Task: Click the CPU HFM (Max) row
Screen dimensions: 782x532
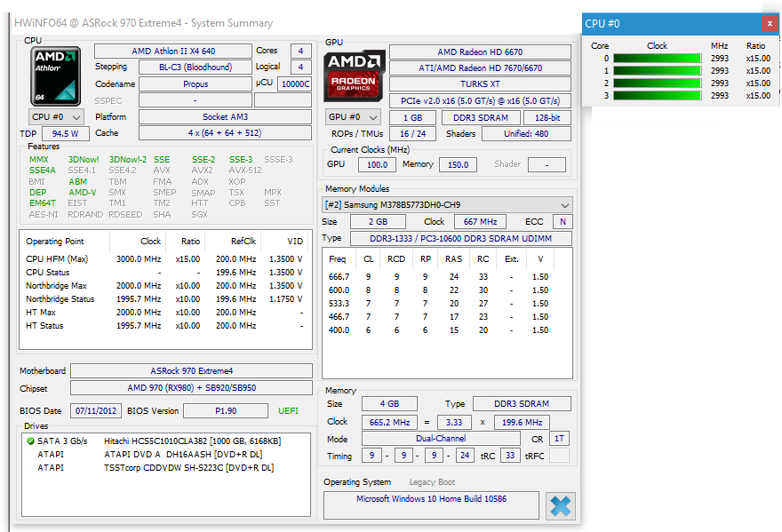Action: coord(164,259)
